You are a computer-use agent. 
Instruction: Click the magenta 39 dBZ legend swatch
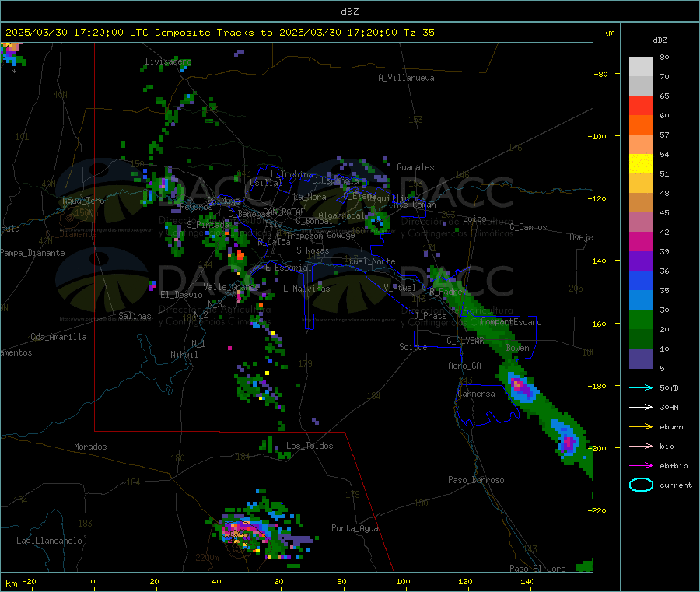point(641,241)
